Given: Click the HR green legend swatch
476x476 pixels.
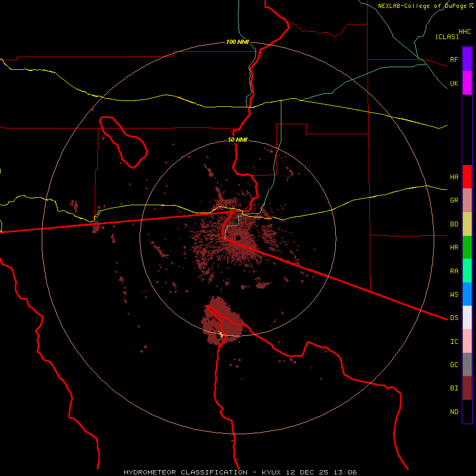Looking at the screenshot, I should click(x=467, y=248).
